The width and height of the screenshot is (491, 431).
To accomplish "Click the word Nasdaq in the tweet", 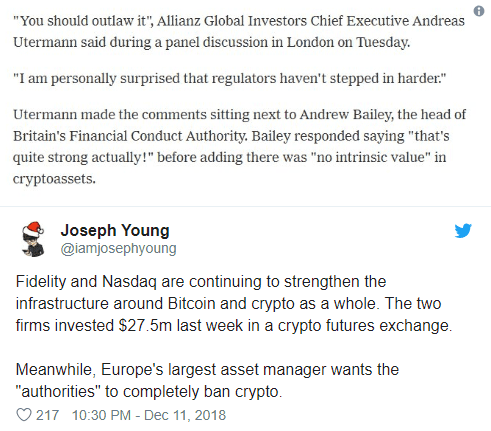I will [129, 282].
